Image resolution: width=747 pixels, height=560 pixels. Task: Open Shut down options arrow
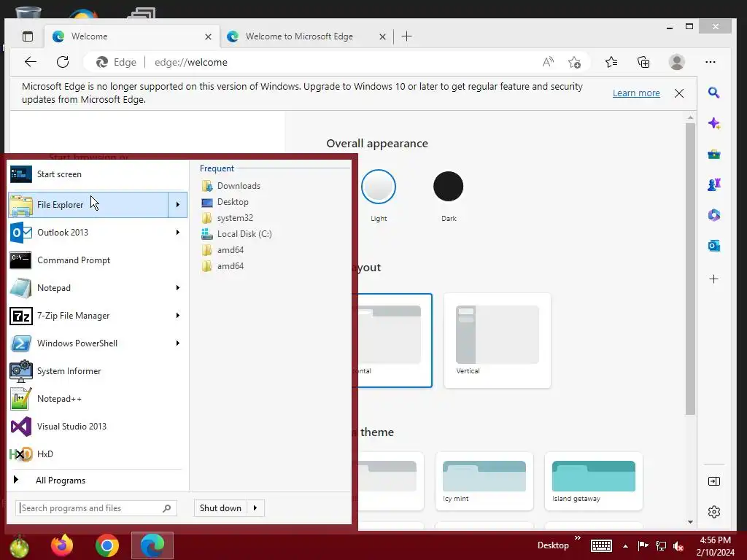pos(256,508)
